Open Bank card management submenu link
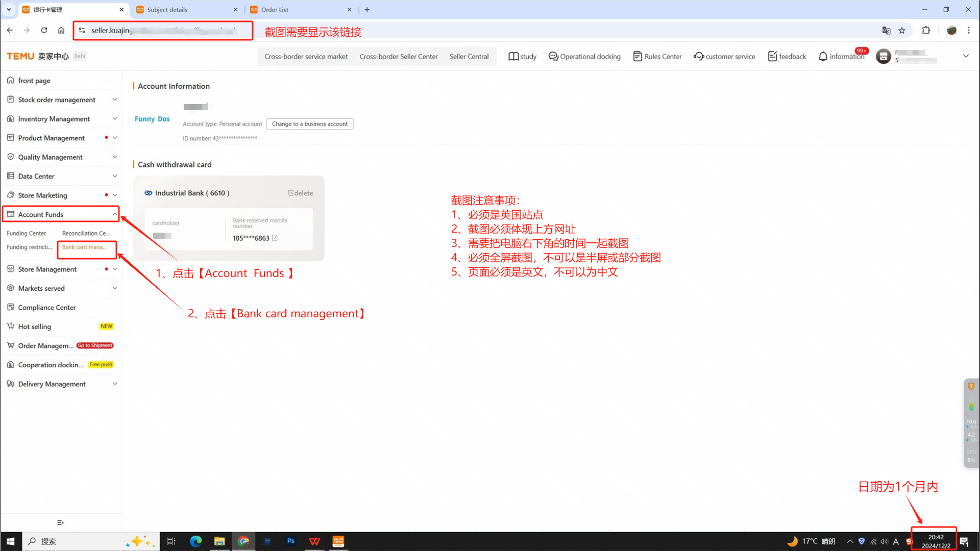 pyautogui.click(x=85, y=247)
